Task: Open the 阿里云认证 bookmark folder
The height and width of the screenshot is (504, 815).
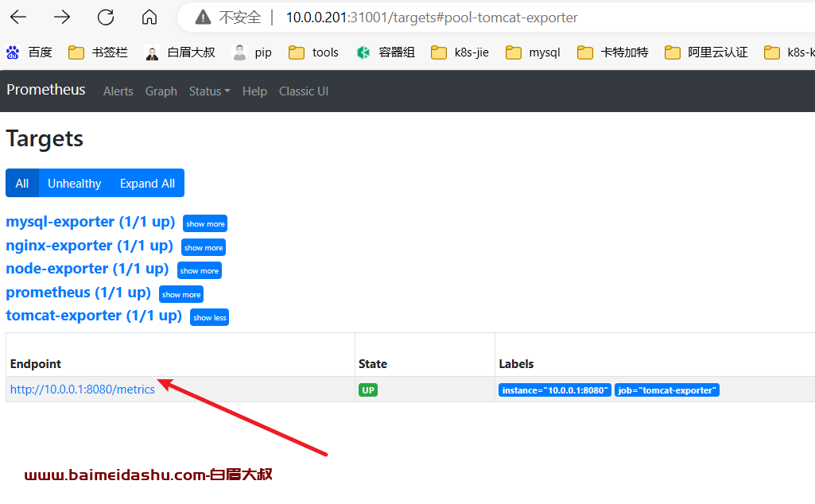Action: coord(706,52)
